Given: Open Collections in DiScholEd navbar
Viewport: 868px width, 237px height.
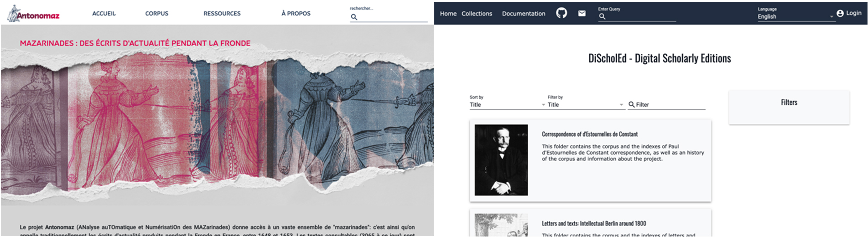Looking at the screenshot, I should coord(477,14).
